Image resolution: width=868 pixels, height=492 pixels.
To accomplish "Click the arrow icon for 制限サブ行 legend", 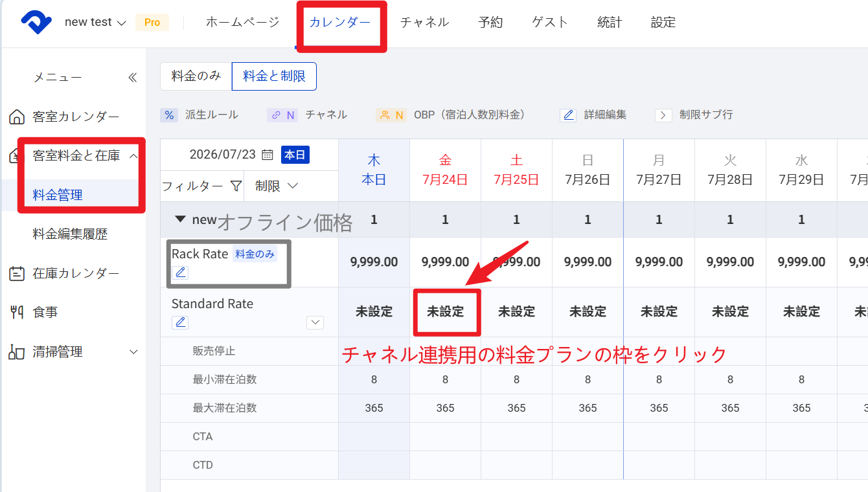I will point(663,115).
